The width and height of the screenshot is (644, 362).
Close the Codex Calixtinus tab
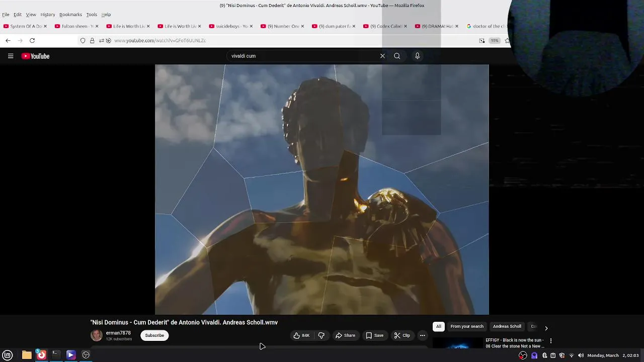[x=405, y=26]
